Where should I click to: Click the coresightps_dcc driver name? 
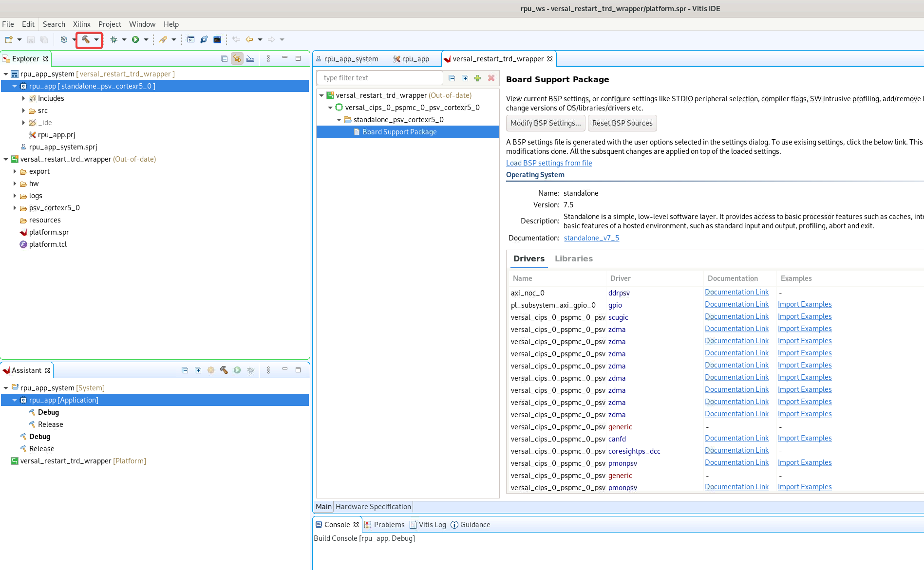pos(634,451)
